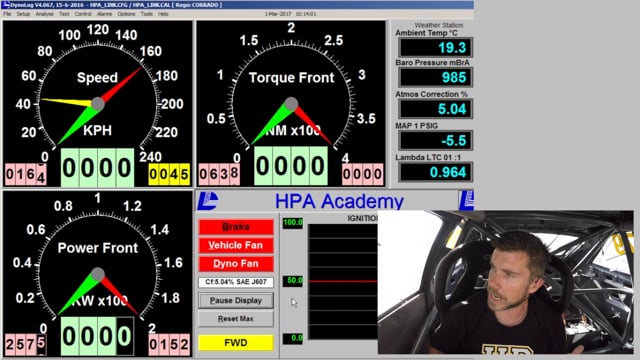Toggle the Dyno Fan button
640x360 pixels.
[x=236, y=264]
